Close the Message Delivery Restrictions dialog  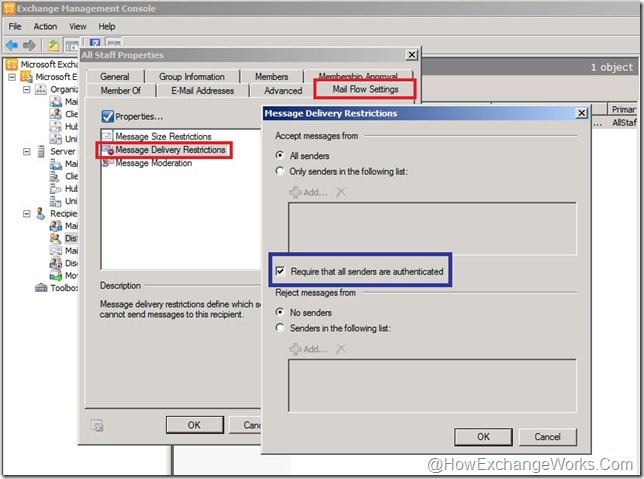click(581, 113)
